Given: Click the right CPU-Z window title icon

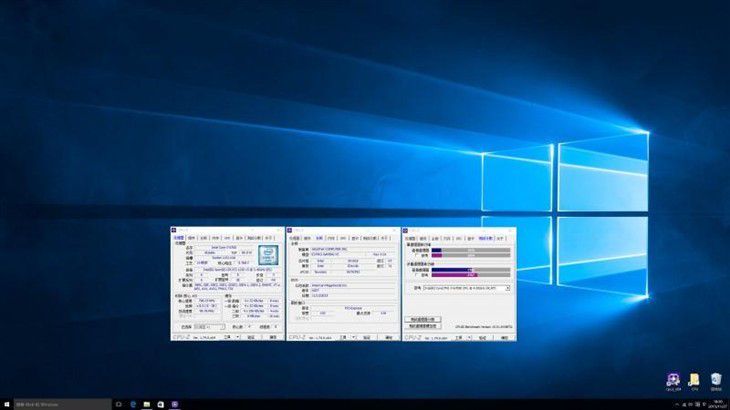Looking at the screenshot, I should click(x=405, y=230).
